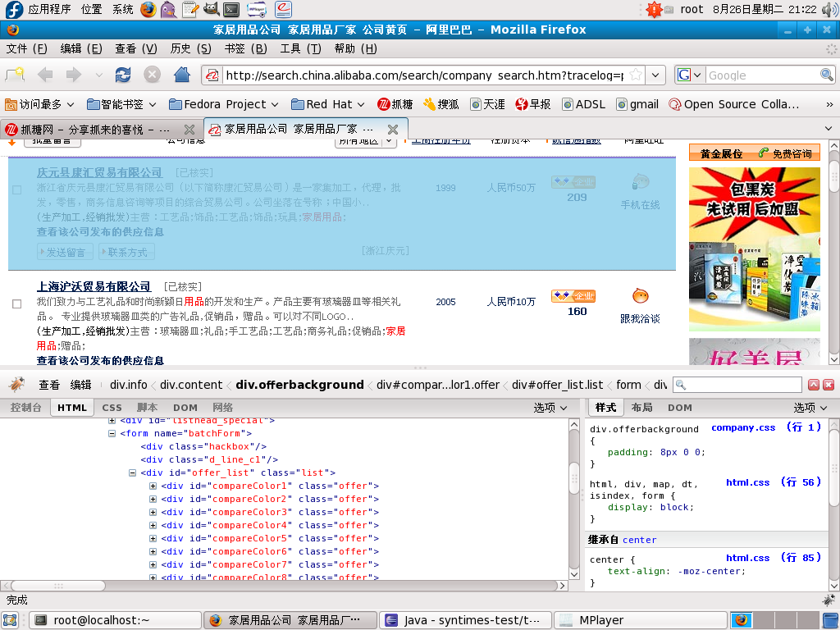
Task: Open the 抓糖 bookmark
Action: tap(395, 104)
